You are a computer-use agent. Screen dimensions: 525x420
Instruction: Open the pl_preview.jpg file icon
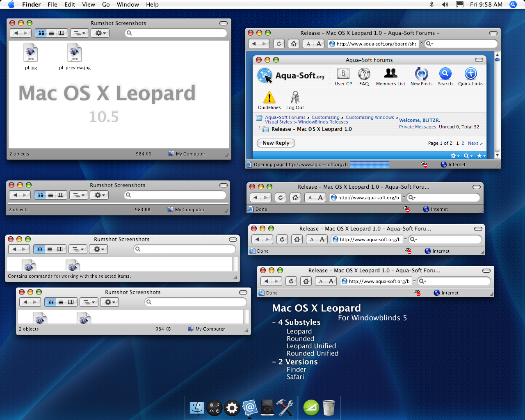(x=75, y=52)
